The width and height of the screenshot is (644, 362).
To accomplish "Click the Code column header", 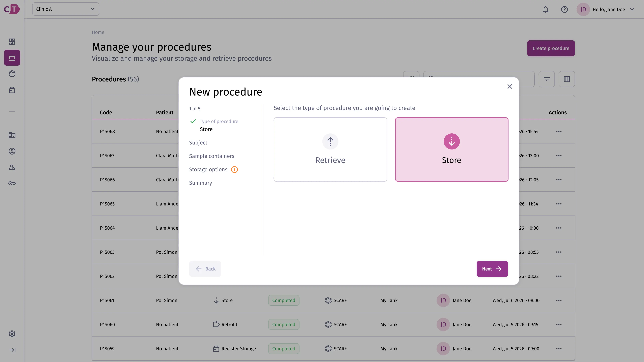I will 106,112.
